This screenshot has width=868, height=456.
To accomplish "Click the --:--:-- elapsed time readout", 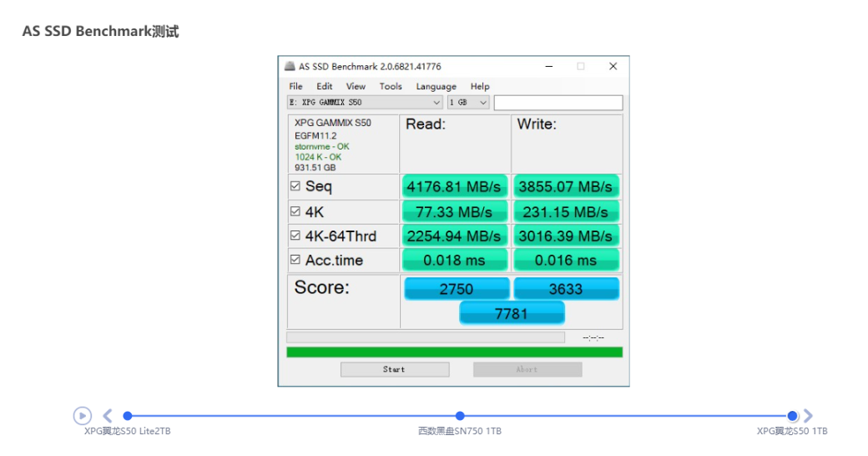I will (593, 337).
